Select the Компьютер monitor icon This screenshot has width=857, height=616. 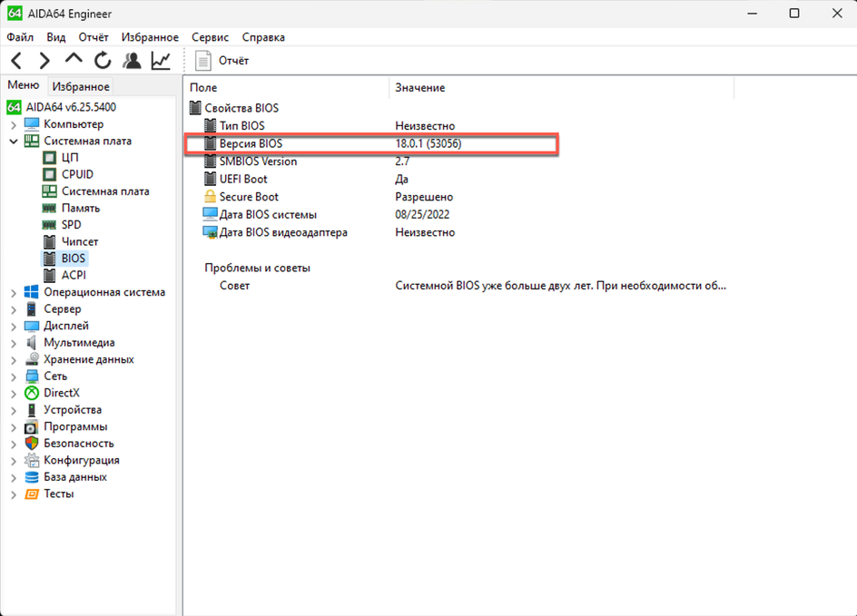(x=32, y=124)
